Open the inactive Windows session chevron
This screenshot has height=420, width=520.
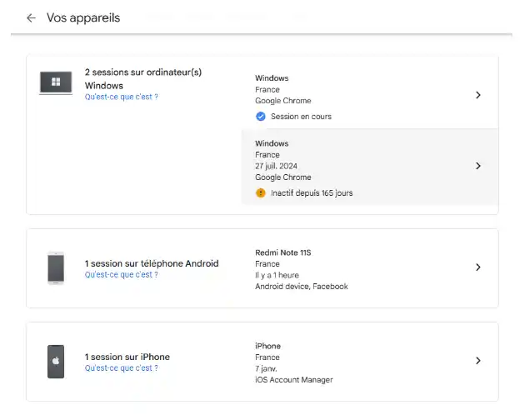click(477, 166)
